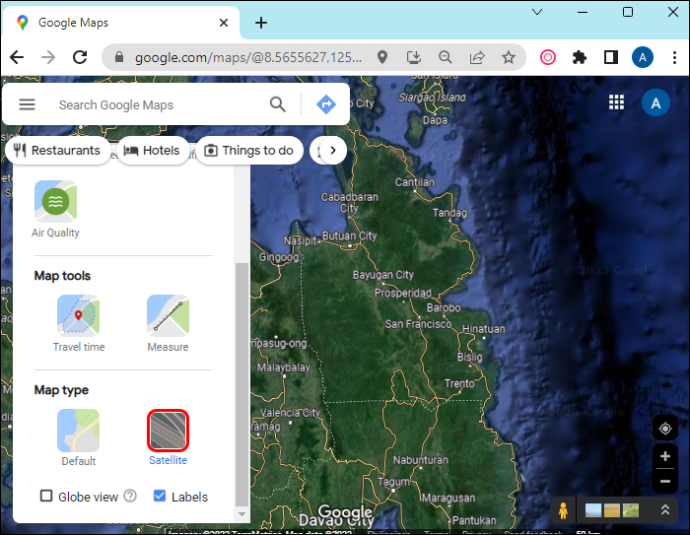Select the Measure distance tool
690x535 pixels.
point(168,315)
